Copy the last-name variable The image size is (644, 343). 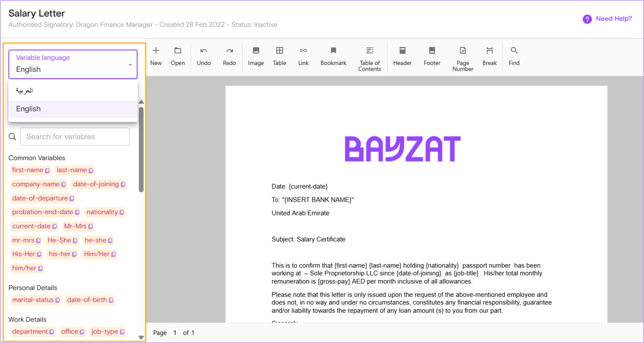[91, 170]
